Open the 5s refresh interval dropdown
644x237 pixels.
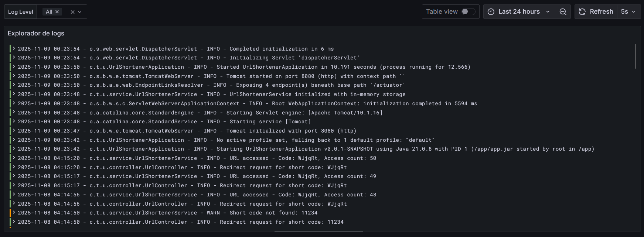[x=628, y=11]
